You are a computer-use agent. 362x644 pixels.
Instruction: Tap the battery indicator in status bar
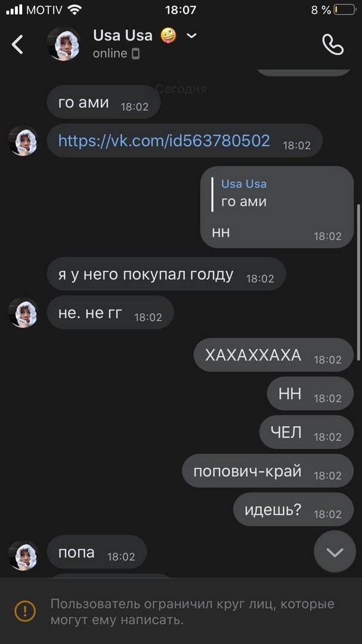pyautogui.click(x=344, y=10)
